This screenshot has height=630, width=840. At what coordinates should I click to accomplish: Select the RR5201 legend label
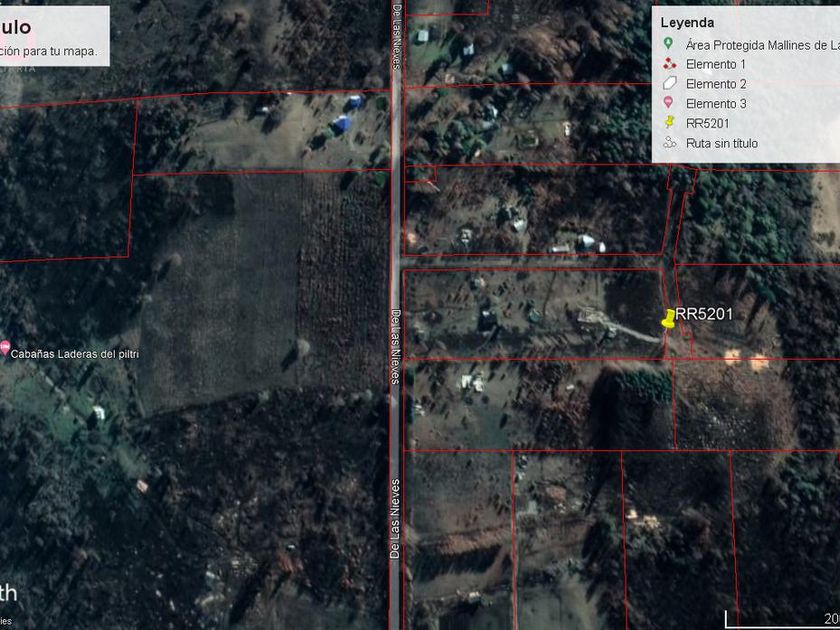click(707, 124)
